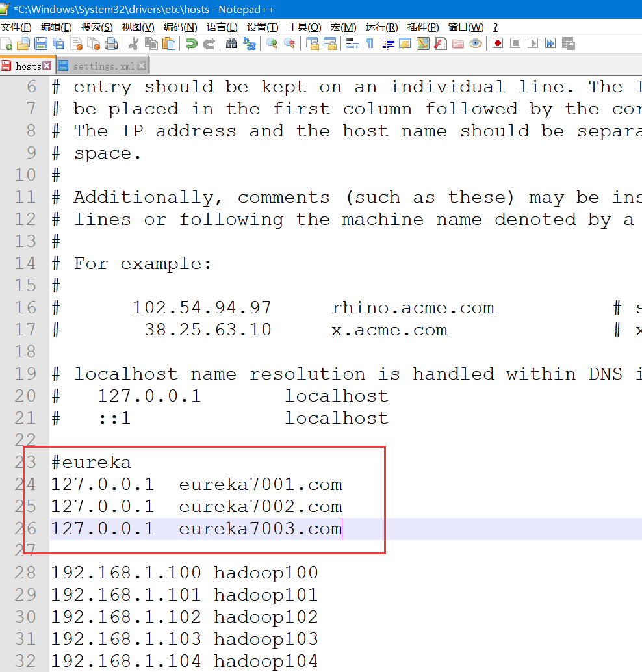Switch to the settings.xml tab
The height and width of the screenshot is (672, 642).
pos(103,66)
